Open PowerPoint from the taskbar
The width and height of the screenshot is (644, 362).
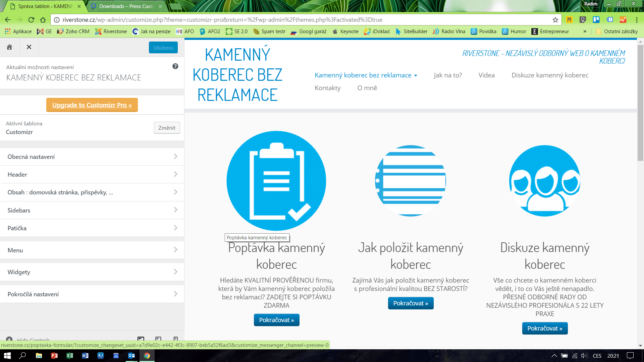[x=54, y=356]
